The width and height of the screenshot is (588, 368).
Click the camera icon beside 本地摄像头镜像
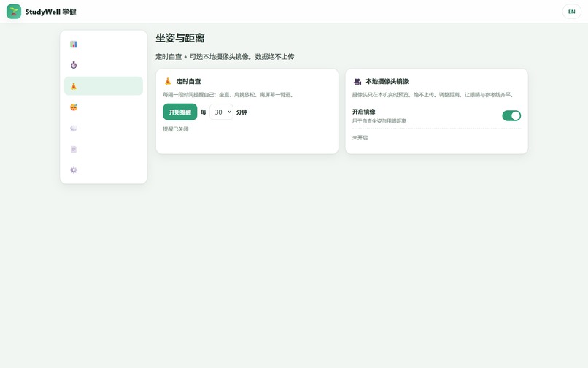click(357, 81)
